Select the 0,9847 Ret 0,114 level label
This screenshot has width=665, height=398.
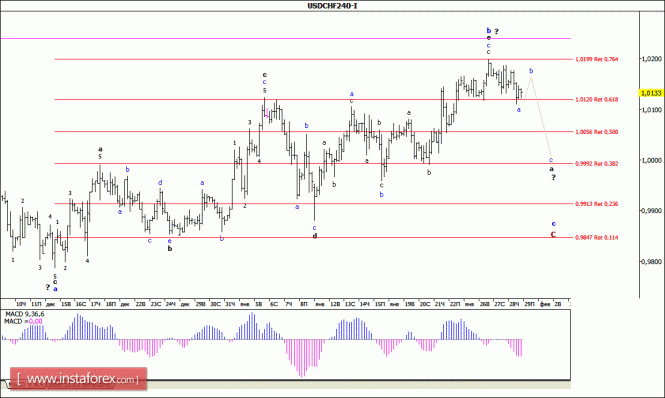[x=597, y=238]
